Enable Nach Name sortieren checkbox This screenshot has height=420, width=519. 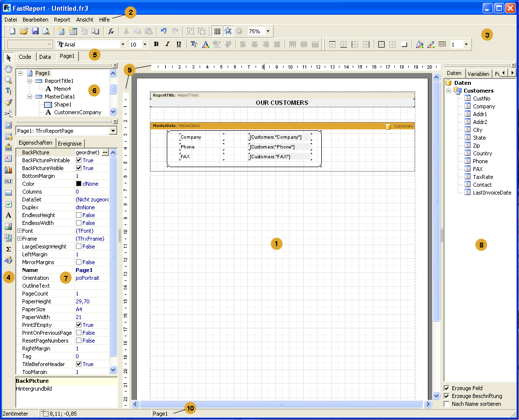(446, 404)
